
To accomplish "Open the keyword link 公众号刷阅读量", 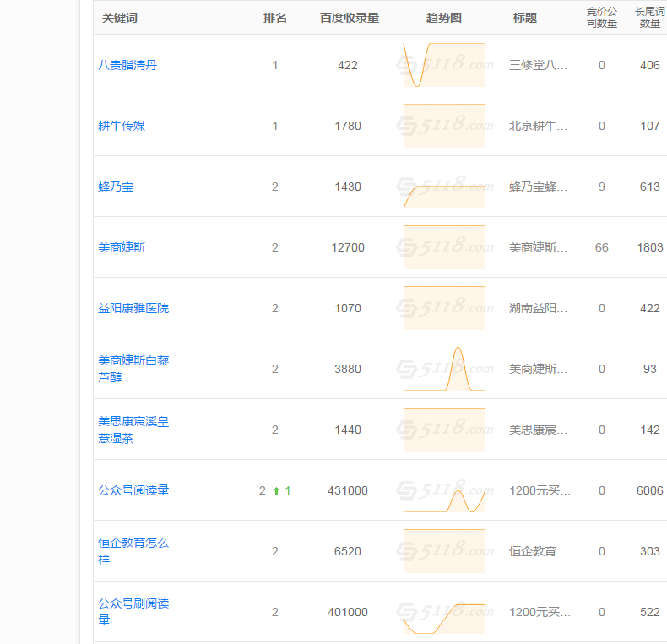I will (x=133, y=612).
